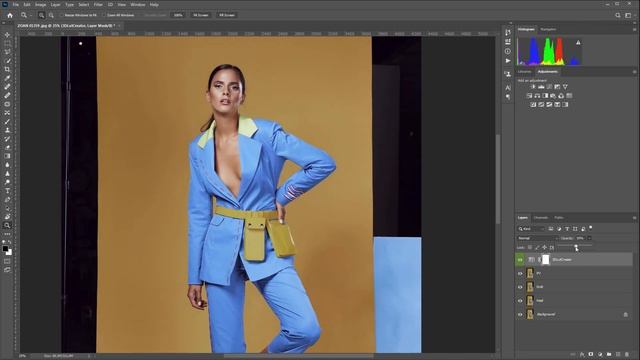
Task: Click the histogram cached data warning icon
Action: pos(578,42)
